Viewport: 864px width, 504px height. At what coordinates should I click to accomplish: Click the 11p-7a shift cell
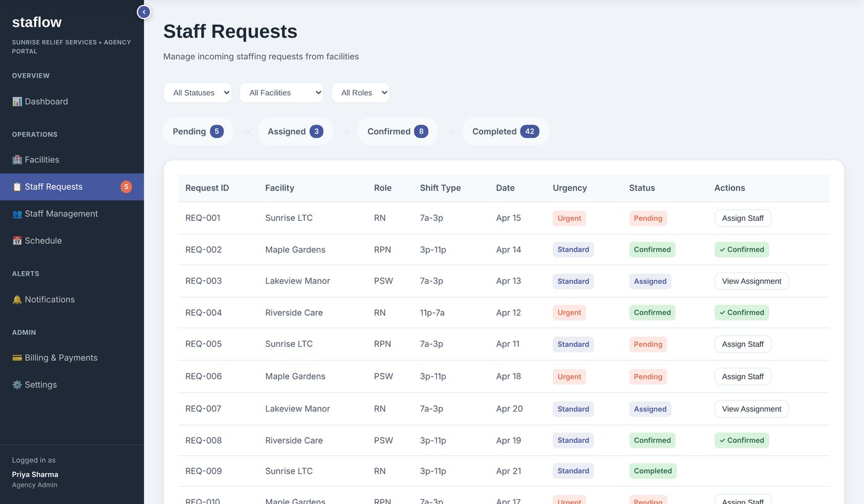click(432, 312)
